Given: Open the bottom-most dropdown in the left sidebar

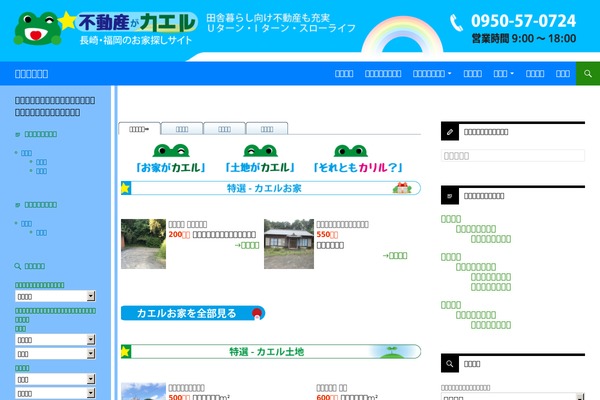Looking at the screenshot, I should tap(55, 393).
